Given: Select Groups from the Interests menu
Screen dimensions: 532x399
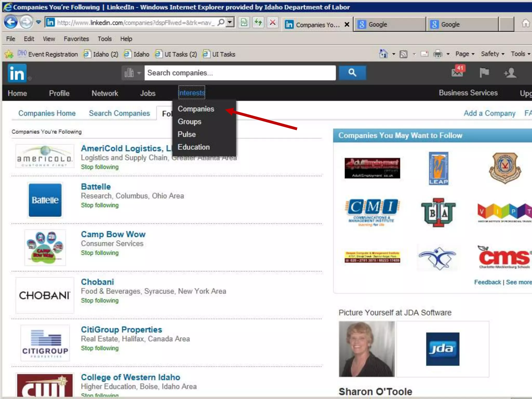Looking at the screenshot, I should (189, 122).
